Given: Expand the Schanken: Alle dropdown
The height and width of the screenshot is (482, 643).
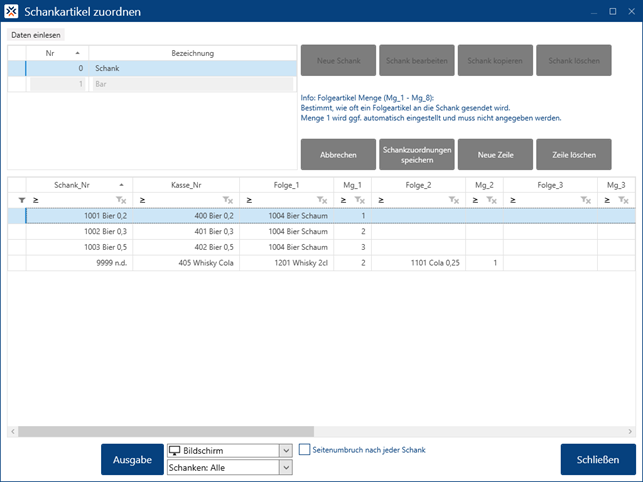Looking at the screenshot, I should (286, 467).
